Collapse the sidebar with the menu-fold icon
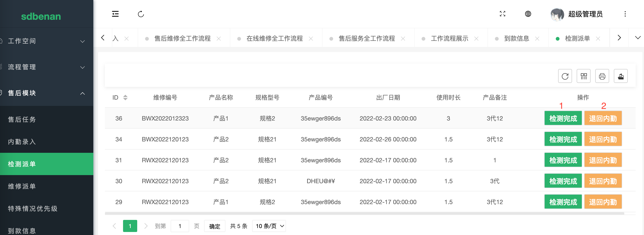644x235 pixels. 115,14
